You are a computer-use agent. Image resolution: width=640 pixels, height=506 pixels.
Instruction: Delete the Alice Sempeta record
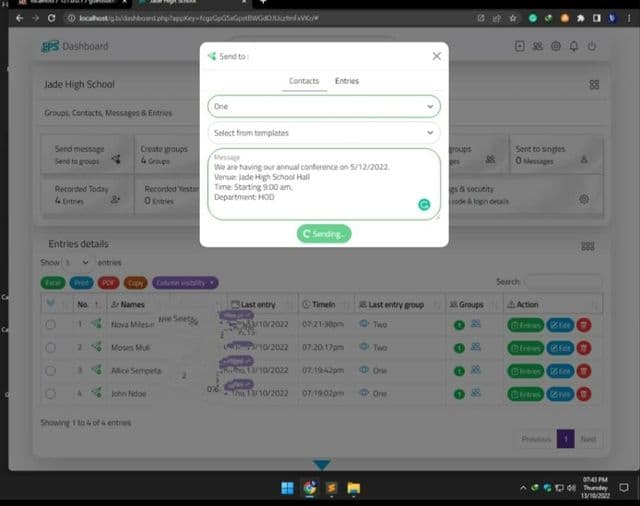point(584,371)
